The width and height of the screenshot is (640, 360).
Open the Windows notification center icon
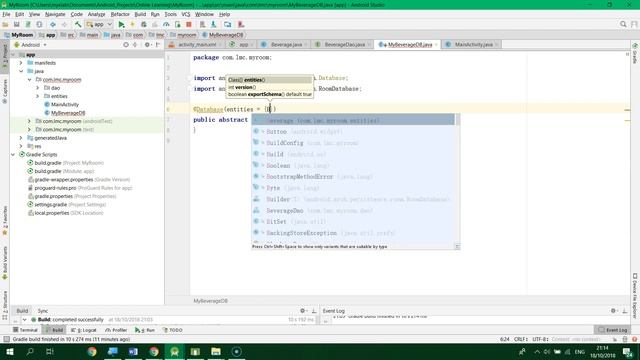[x=627, y=351]
